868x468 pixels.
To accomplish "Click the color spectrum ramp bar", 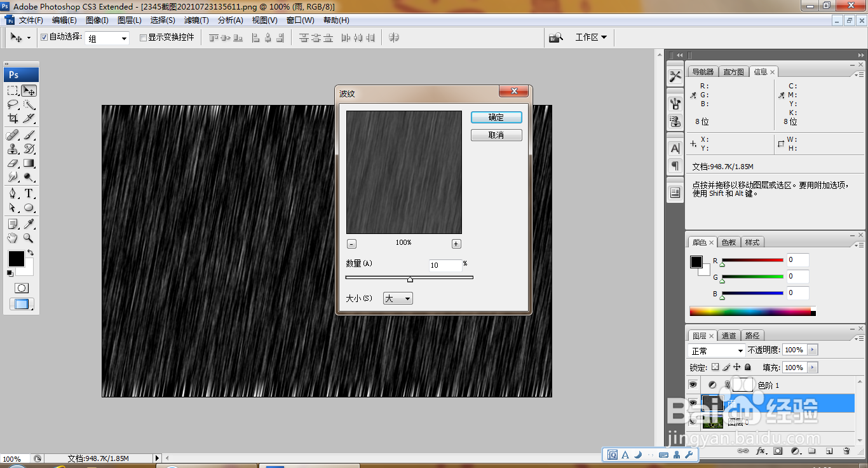I will pyautogui.click(x=750, y=312).
